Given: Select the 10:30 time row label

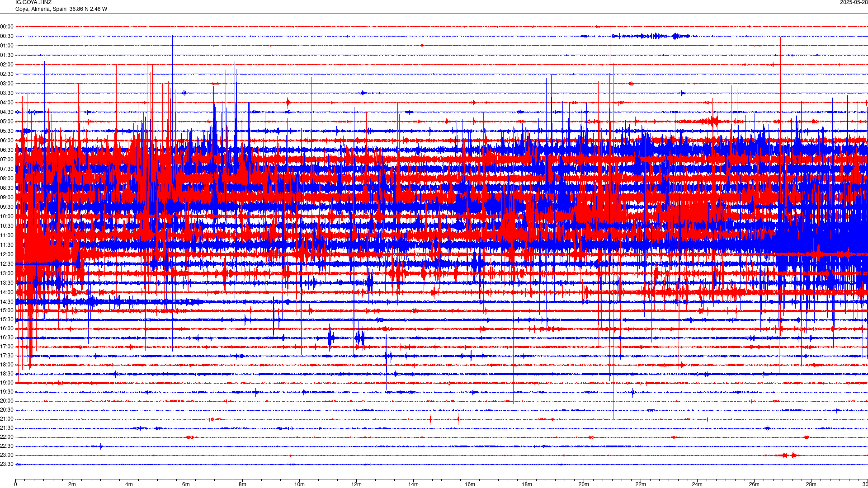Looking at the screenshot, I should click(7, 226).
